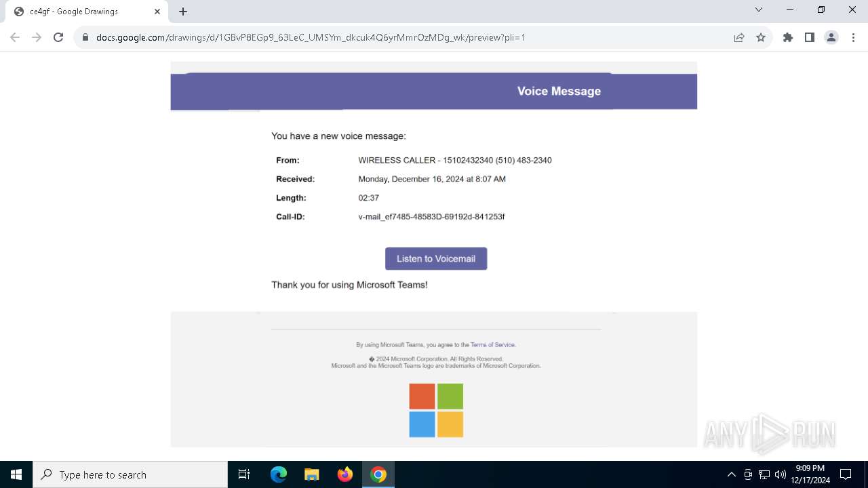The width and height of the screenshot is (868, 488).
Task: Open a new tab with plus button
Action: click(x=183, y=12)
